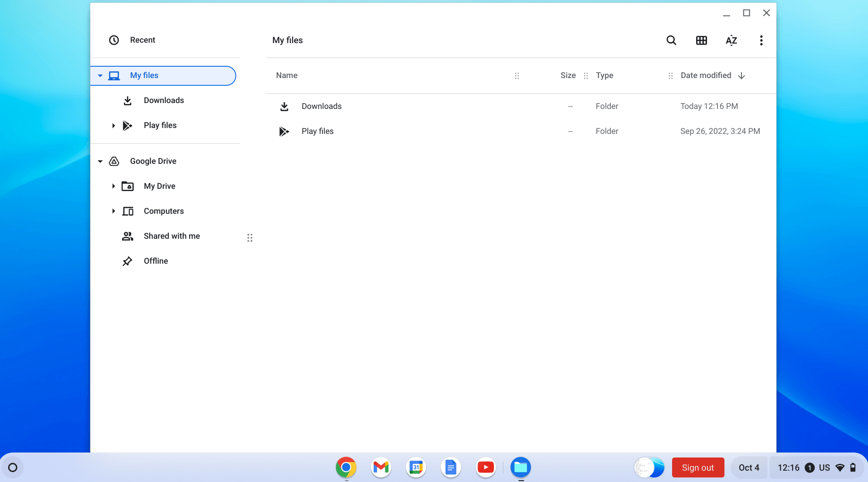Sort by Name column header
The width and height of the screenshot is (868, 482).
(287, 75)
